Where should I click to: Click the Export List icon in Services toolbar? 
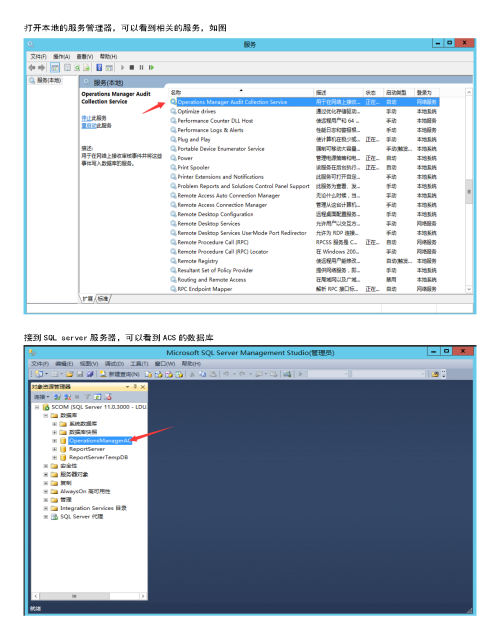pos(86,68)
